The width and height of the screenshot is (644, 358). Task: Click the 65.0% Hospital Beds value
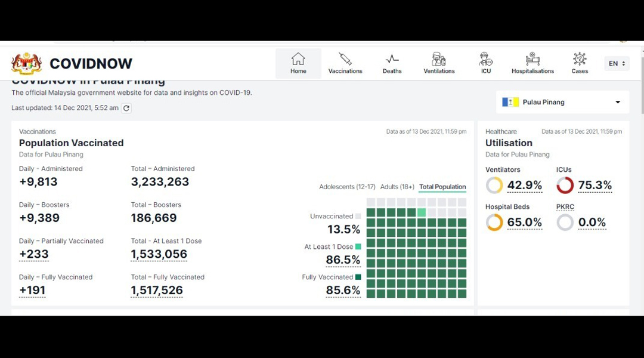(x=525, y=223)
